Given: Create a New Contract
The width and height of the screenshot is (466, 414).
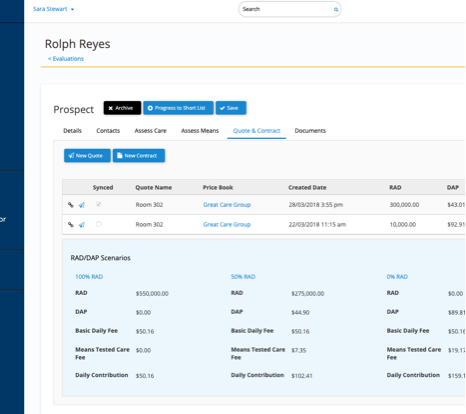Looking at the screenshot, I should [x=139, y=156].
